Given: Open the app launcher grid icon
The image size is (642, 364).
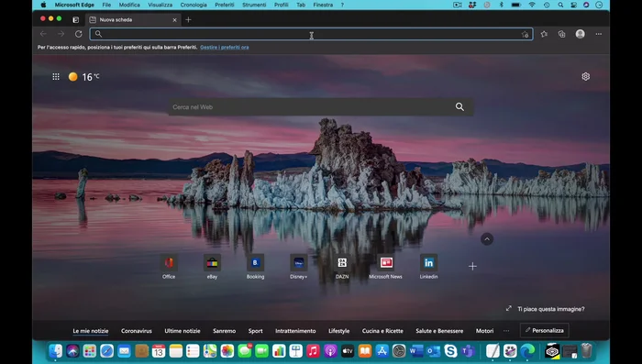Looking at the screenshot, I should point(56,77).
